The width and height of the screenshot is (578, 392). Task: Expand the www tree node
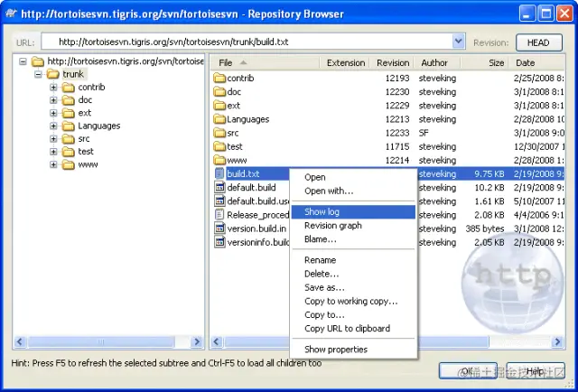click(x=53, y=165)
